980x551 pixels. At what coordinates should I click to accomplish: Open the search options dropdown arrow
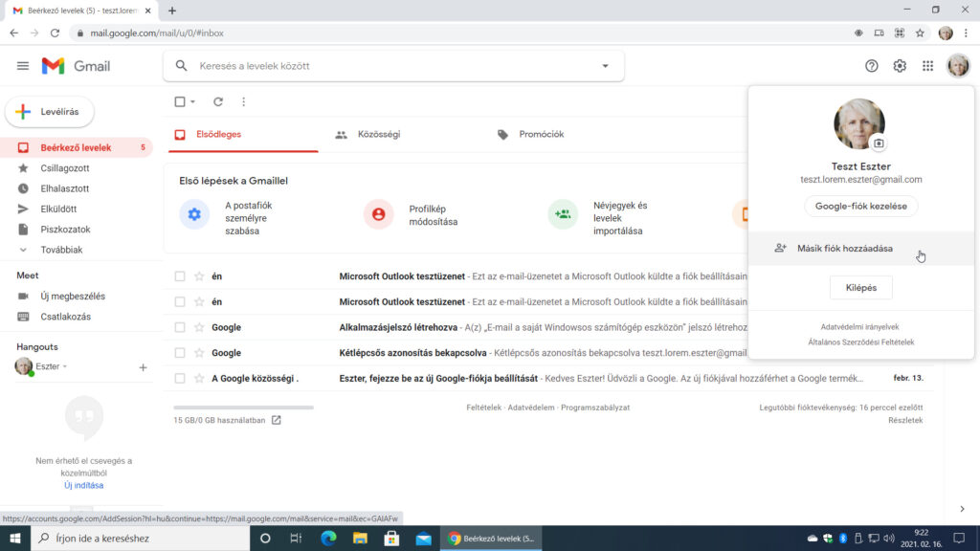pos(605,66)
